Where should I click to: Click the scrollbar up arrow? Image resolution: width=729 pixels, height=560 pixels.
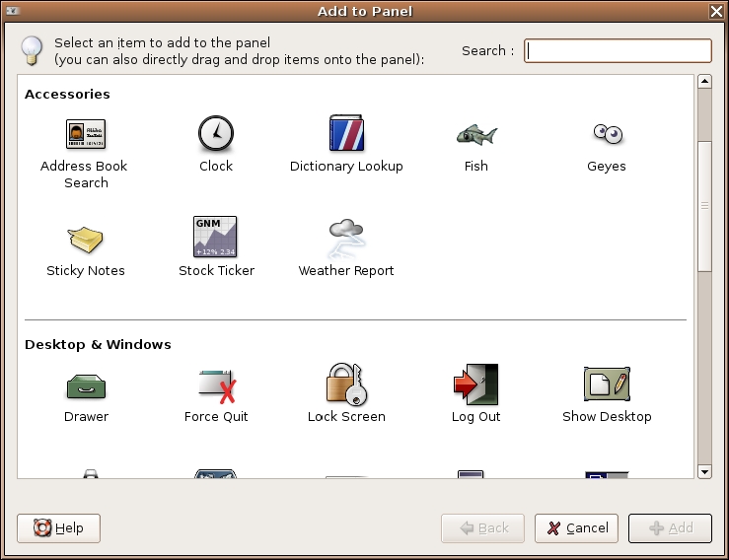[704, 82]
